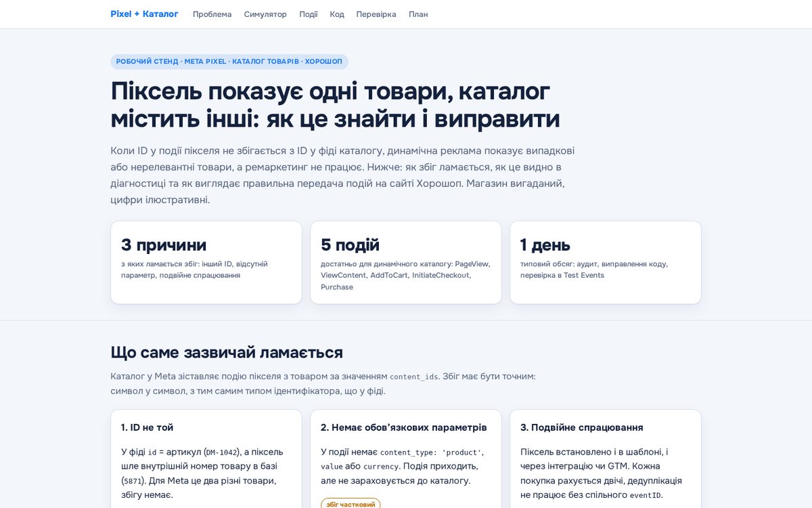Select the Код nav link
Image resolution: width=812 pixels, height=508 pixels.
tap(337, 14)
